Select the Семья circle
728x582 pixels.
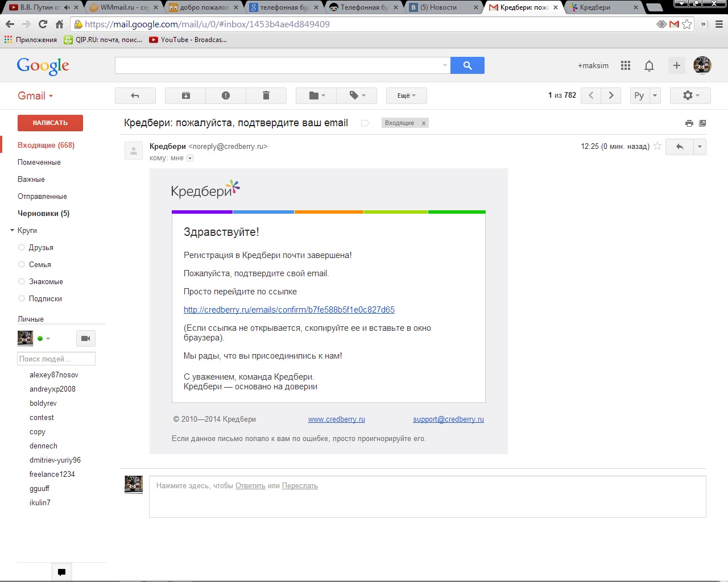point(40,264)
